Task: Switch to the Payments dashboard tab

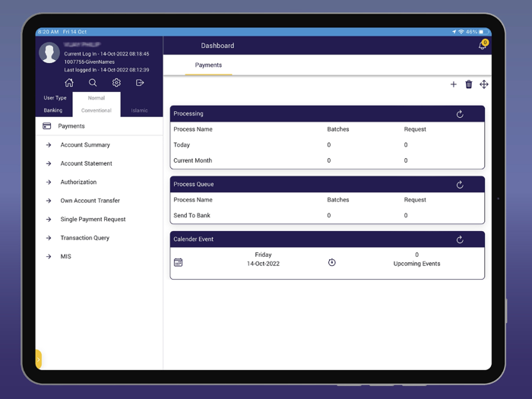Action: (x=208, y=65)
